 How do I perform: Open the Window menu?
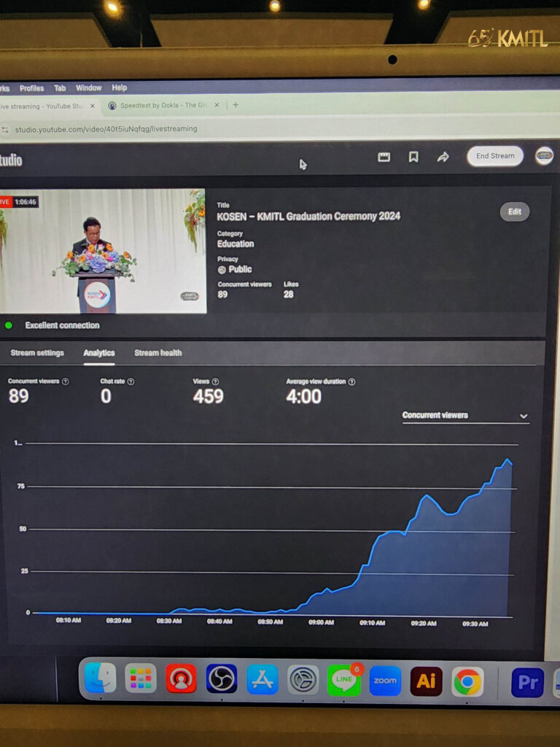[88, 88]
